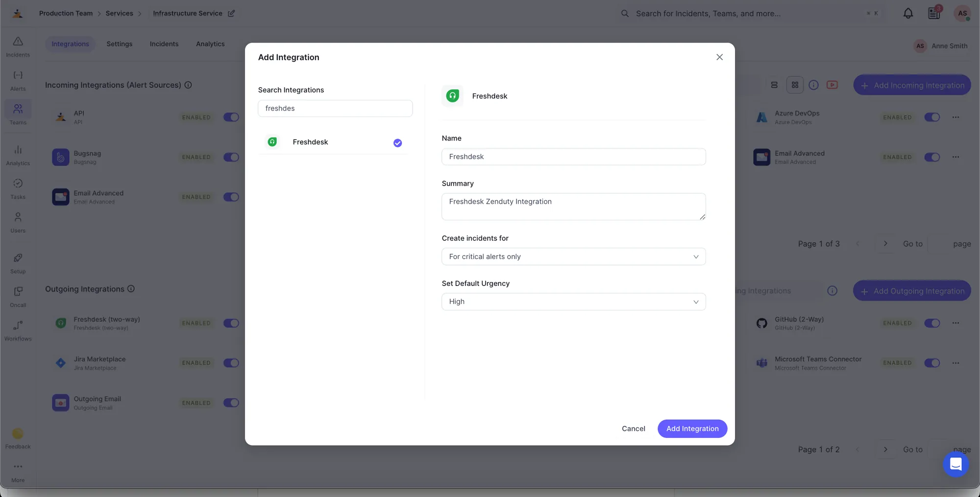Toggle the incoming Email Advanced switch on left
The image size is (980, 497).
click(231, 197)
